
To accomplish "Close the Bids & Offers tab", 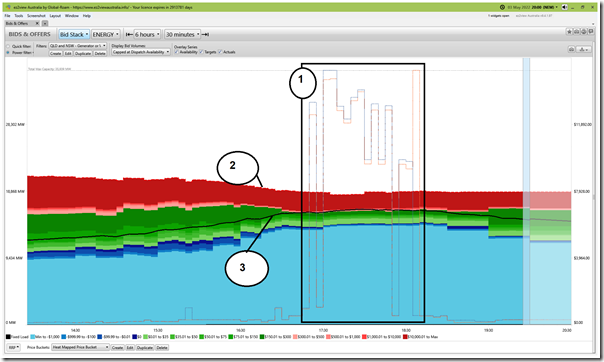I will (37, 23).
